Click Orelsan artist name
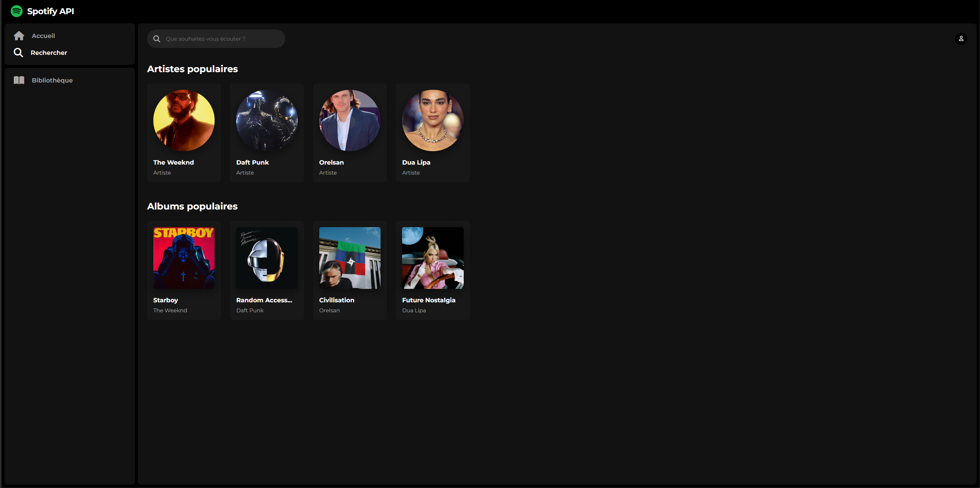This screenshot has height=488, width=980. pos(332,162)
